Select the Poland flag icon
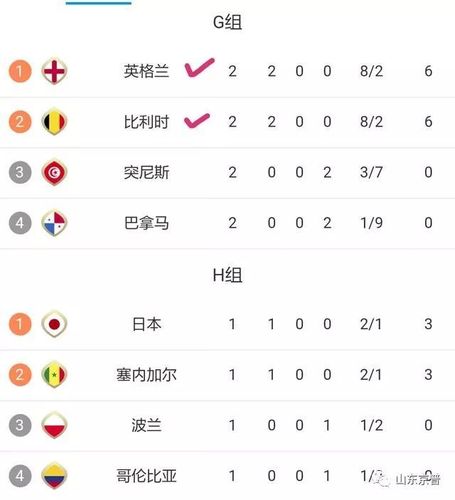This screenshot has height=500, width=455. tap(54, 425)
